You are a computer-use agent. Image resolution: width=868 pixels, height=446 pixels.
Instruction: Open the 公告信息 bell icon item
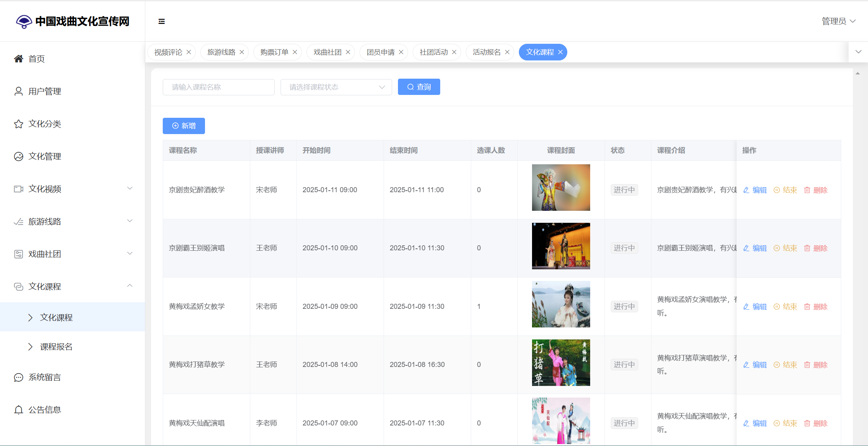click(x=19, y=410)
